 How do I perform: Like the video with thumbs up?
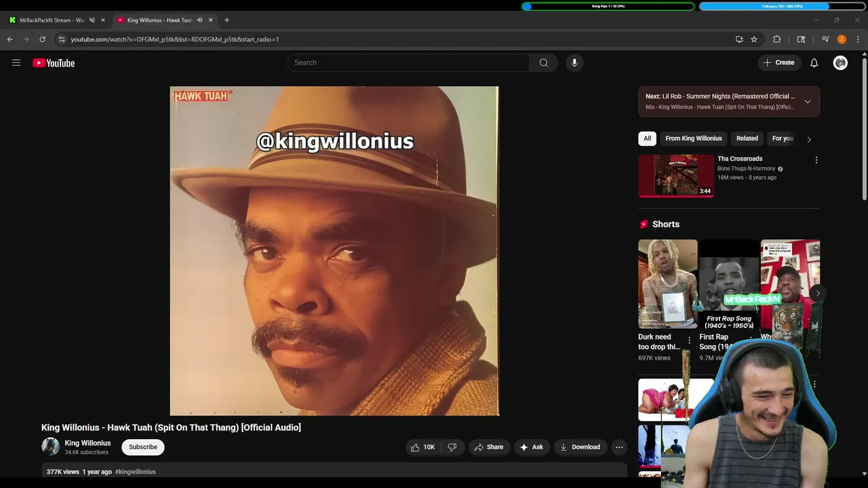tap(422, 447)
